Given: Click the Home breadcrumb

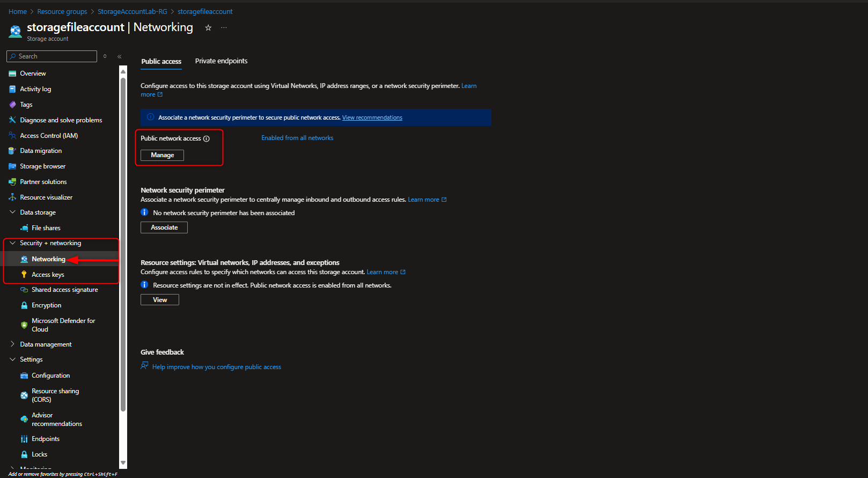Looking at the screenshot, I should tap(18, 12).
